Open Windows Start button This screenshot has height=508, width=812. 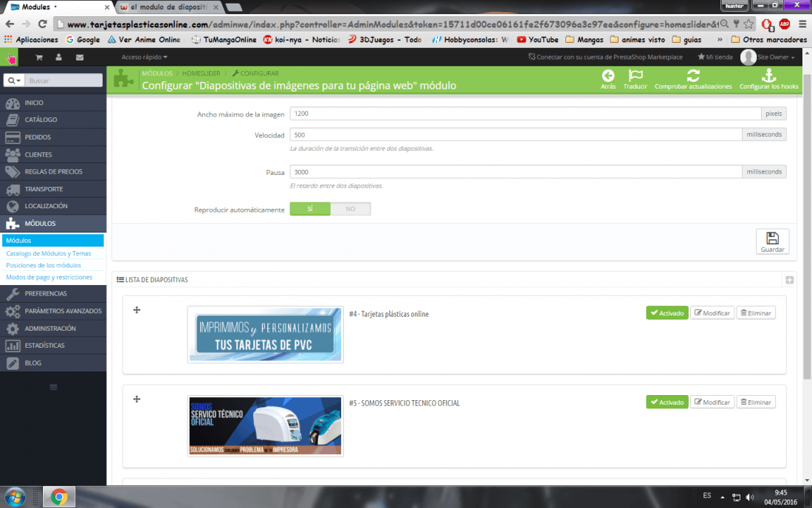click(15, 497)
